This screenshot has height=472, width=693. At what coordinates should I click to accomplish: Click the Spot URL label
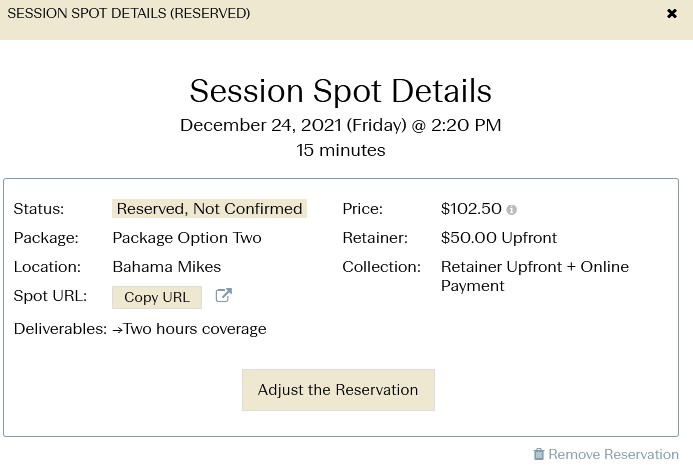(x=50, y=296)
